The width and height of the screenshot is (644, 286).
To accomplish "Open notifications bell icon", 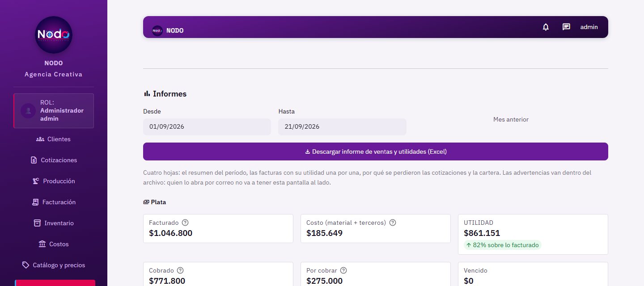I will pyautogui.click(x=546, y=27).
